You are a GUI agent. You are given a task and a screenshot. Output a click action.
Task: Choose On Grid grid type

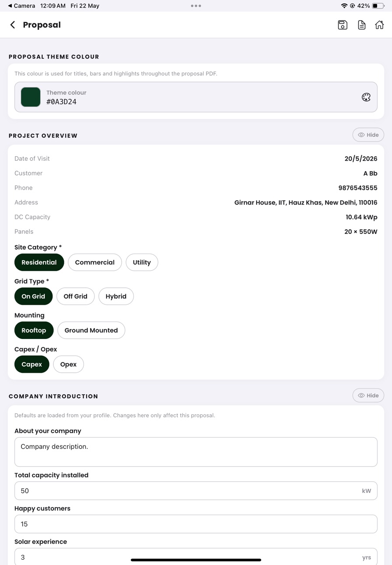pos(33,297)
